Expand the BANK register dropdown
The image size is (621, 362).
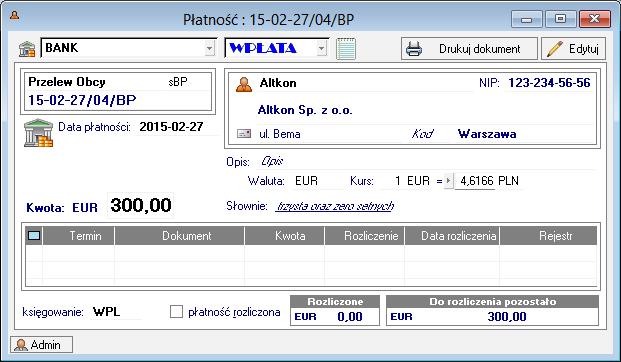click(210, 48)
